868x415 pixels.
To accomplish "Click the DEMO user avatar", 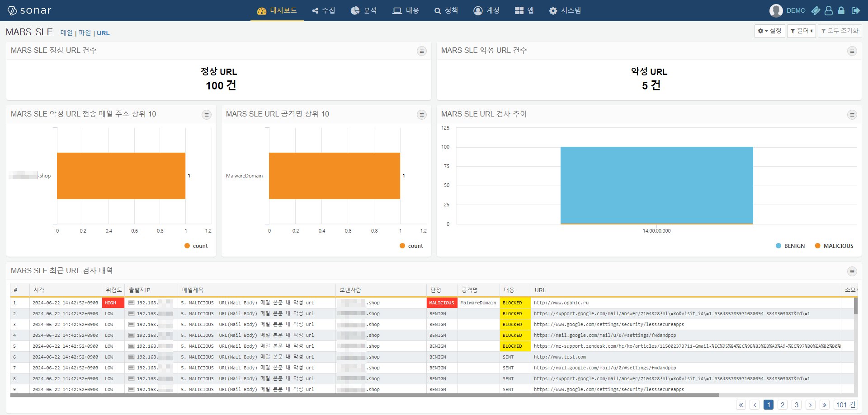I will click(x=776, y=10).
